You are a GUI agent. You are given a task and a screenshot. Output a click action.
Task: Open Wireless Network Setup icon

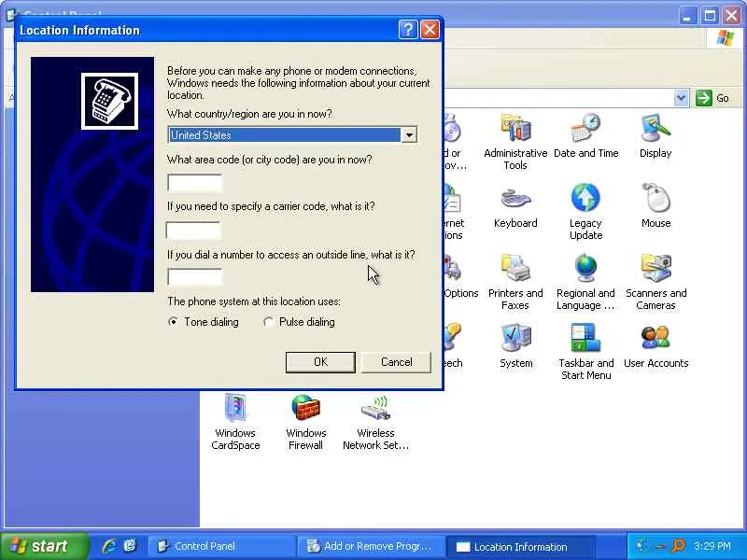(376, 422)
